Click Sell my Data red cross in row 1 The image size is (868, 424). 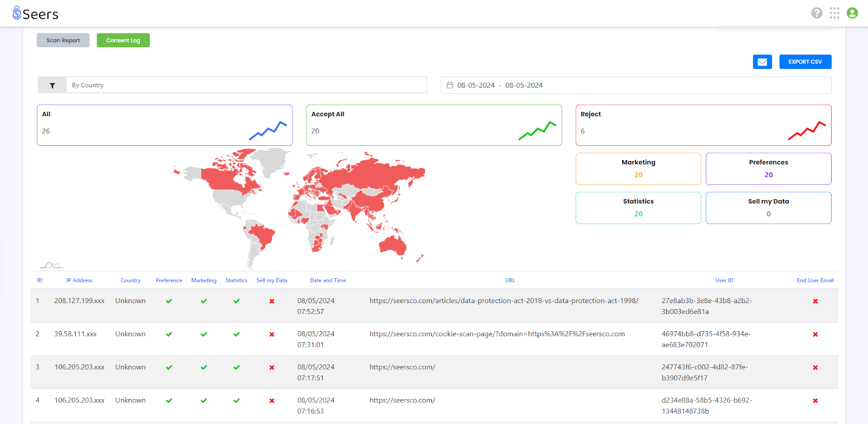(x=272, y=301)
